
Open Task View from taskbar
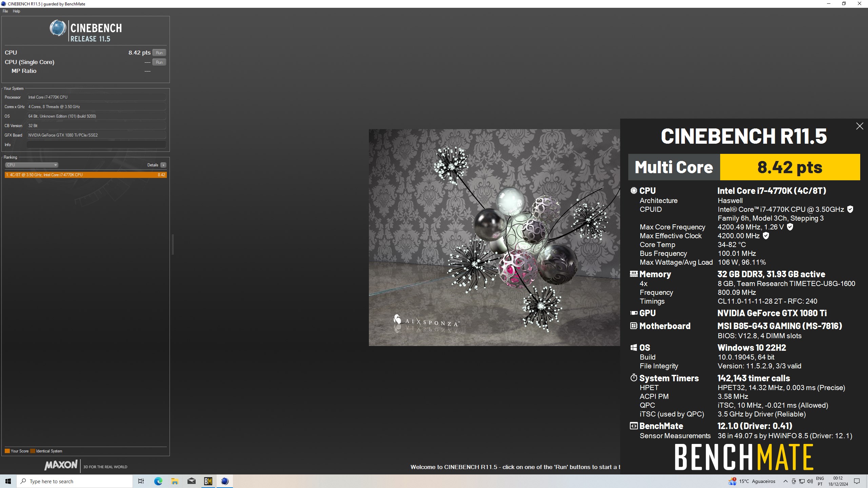(141, 481)
